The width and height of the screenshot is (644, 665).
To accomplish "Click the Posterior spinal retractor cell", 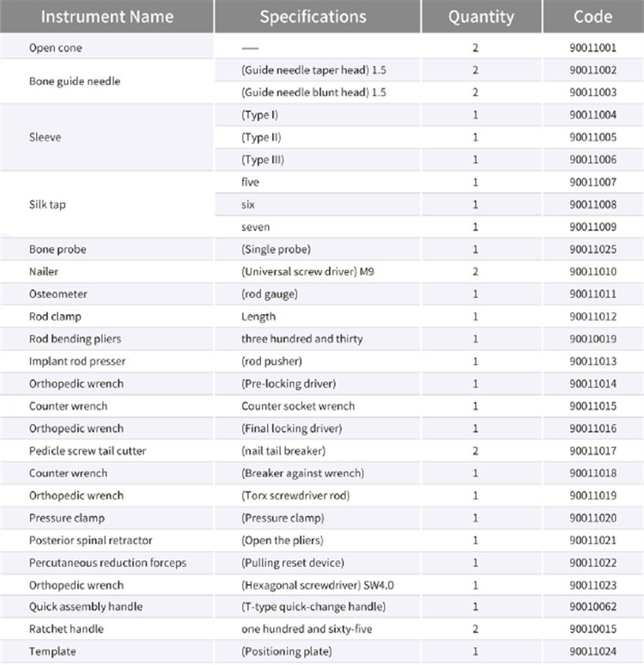I will [91, 540].
